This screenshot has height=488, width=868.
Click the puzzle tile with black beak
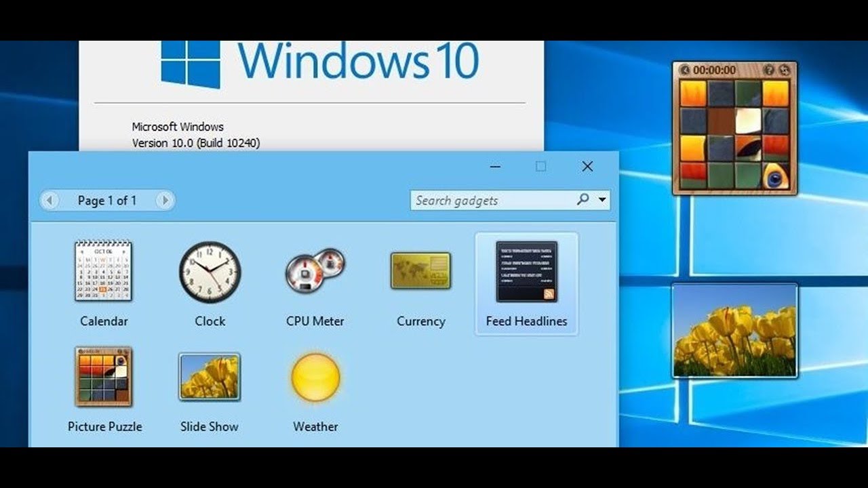749,148
